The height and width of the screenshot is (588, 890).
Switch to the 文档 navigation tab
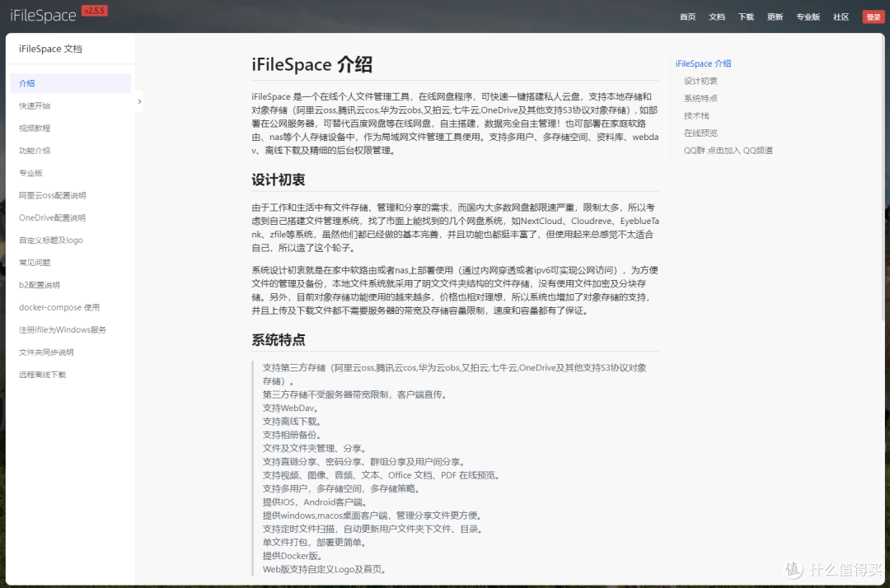(717, 16)
